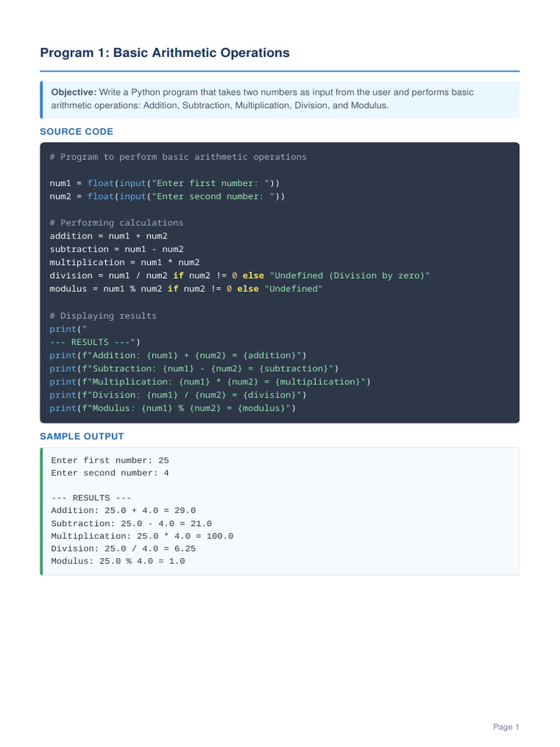
Task: Click the addition assignment code line
Action: click(x=109, y=236)
